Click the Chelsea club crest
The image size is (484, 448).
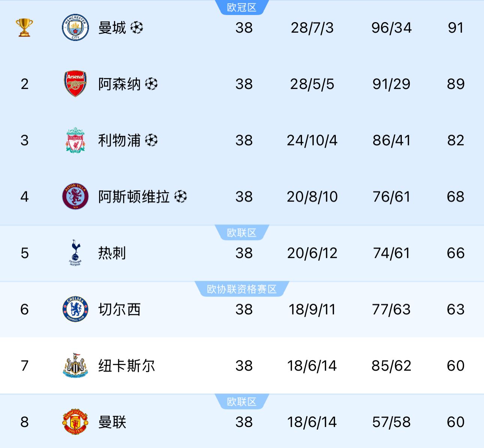click(x=75, y=309)
